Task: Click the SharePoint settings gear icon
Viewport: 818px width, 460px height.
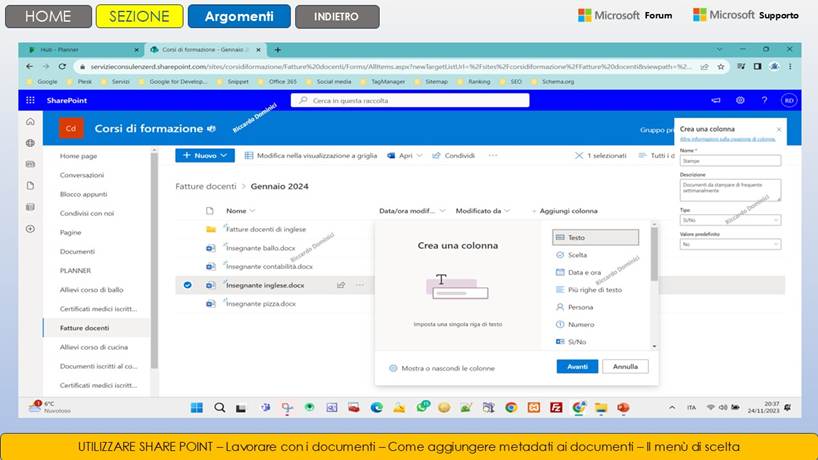Action: tap(740, 100)
